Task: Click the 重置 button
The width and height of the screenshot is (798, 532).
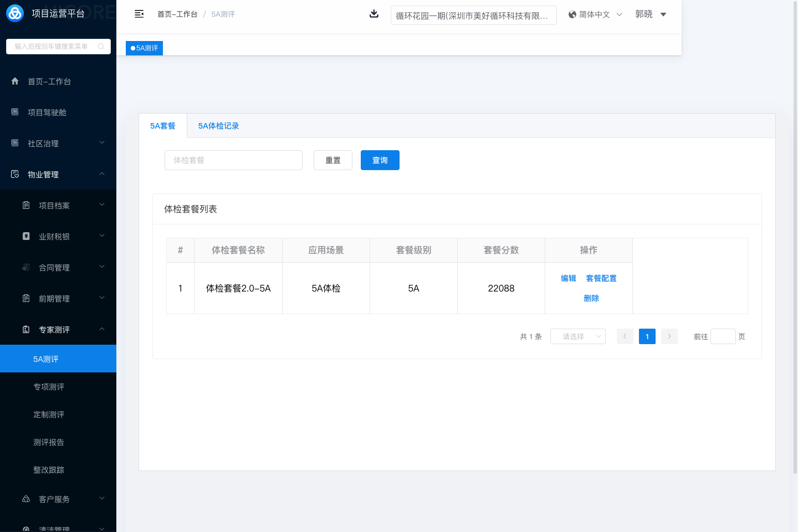Action: click(332, 160)
